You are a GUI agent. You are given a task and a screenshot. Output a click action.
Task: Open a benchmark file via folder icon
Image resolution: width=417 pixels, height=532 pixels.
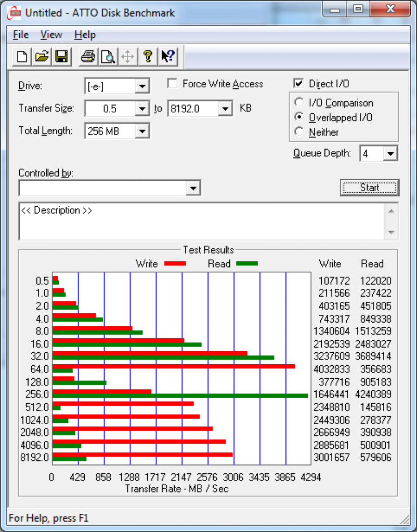point(42,56)
